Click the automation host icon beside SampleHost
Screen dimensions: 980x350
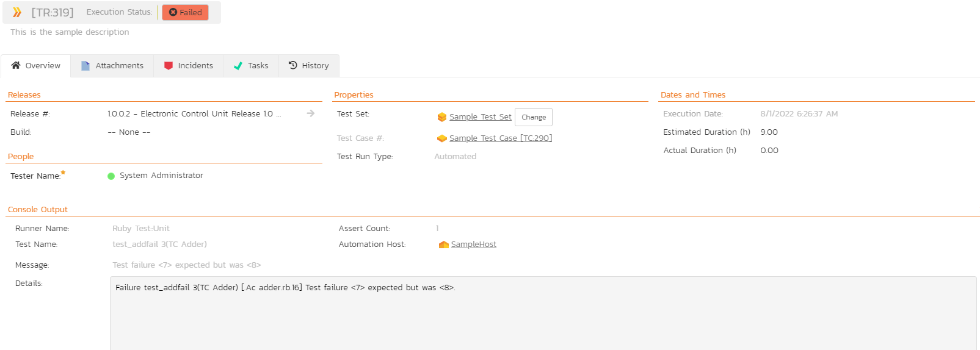(x=444, y=245)
